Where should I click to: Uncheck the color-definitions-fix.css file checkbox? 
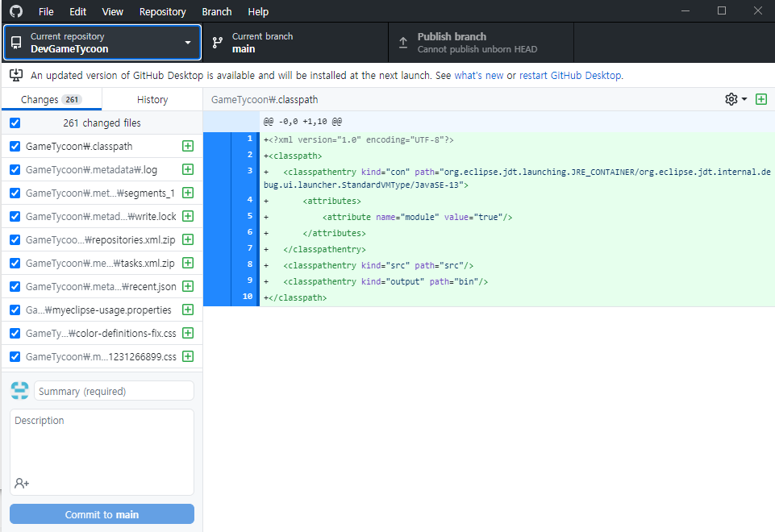(x=15, y=333)
